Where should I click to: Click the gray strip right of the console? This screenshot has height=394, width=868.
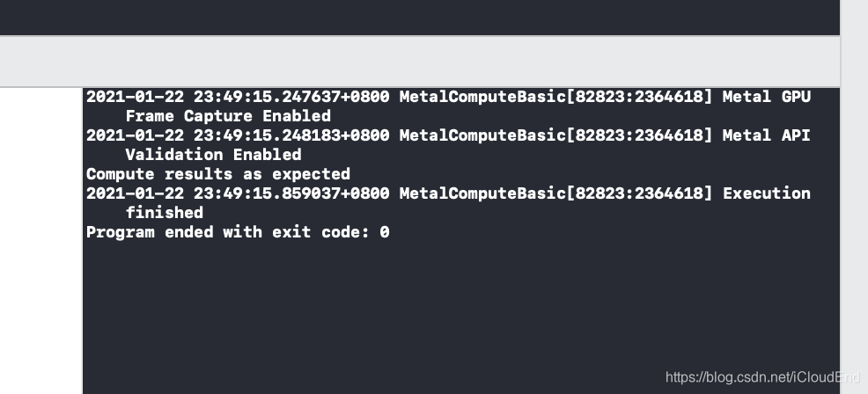pos(854,197)
